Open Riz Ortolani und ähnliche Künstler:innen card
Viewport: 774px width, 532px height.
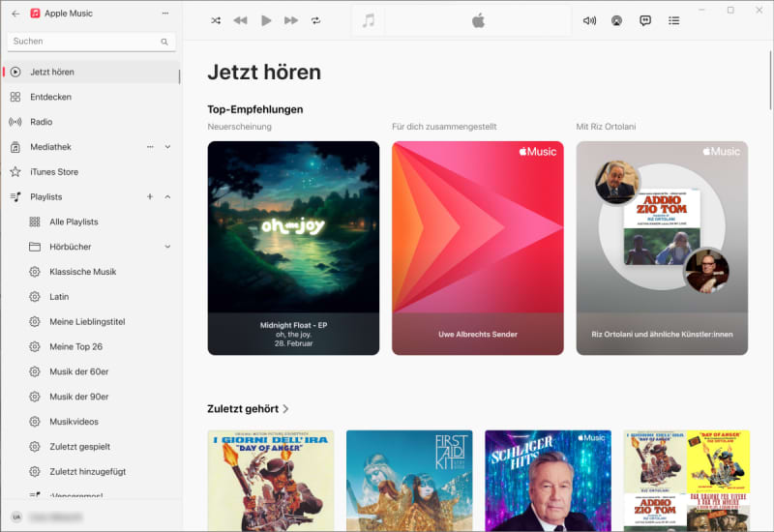662,249
